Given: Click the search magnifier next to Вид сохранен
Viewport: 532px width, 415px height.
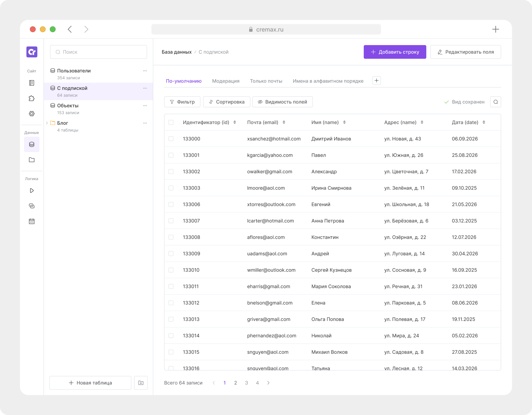Looking at the screenshot, I should tap(495, 102).
